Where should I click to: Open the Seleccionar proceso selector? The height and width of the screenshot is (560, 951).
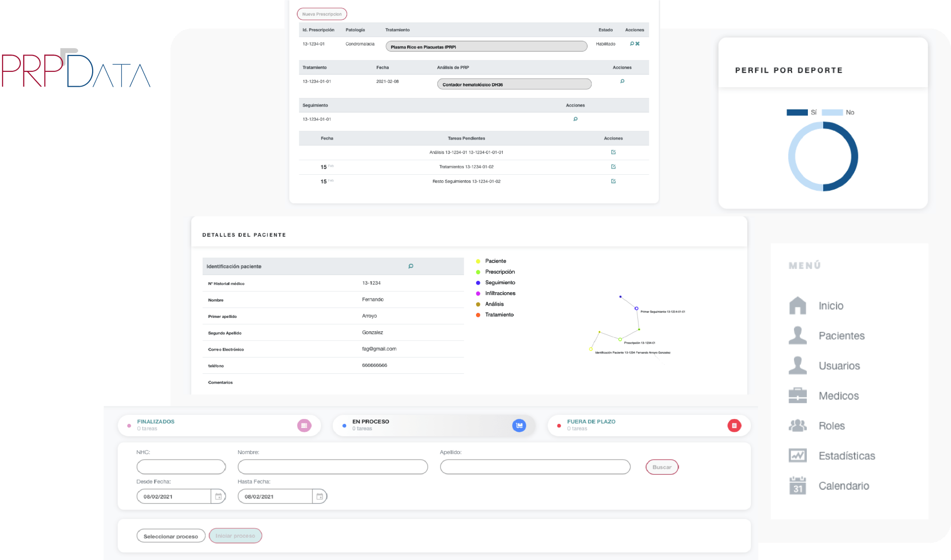tap(170, 536)
